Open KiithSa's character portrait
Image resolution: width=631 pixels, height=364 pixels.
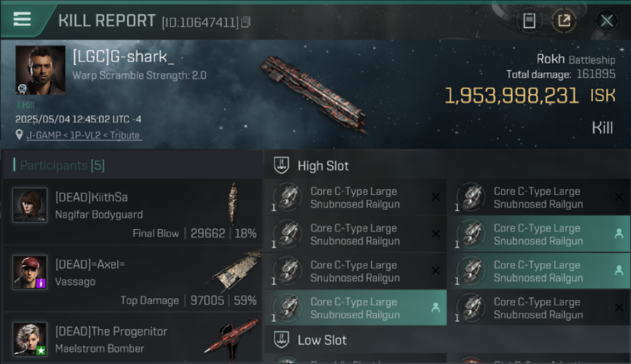pos(30,205)
